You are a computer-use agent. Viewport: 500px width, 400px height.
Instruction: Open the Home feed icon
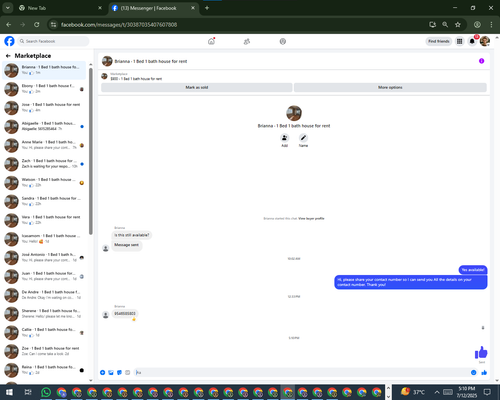[x=211, y=41]
